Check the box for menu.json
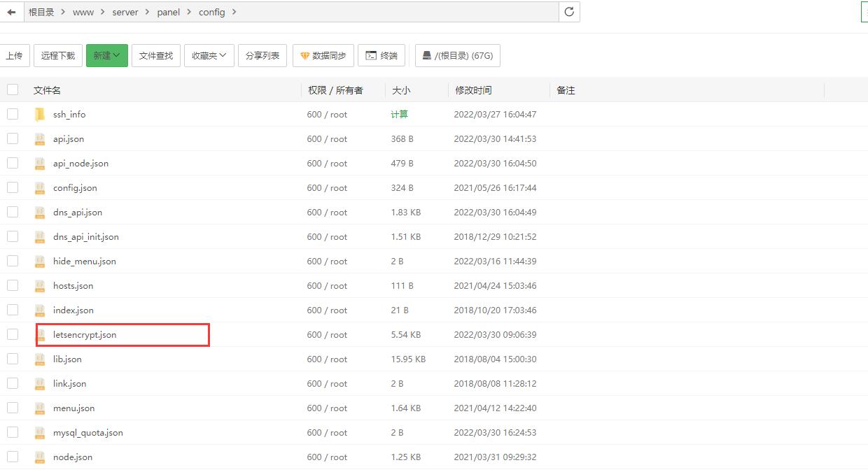 click(x=13, y=408)
